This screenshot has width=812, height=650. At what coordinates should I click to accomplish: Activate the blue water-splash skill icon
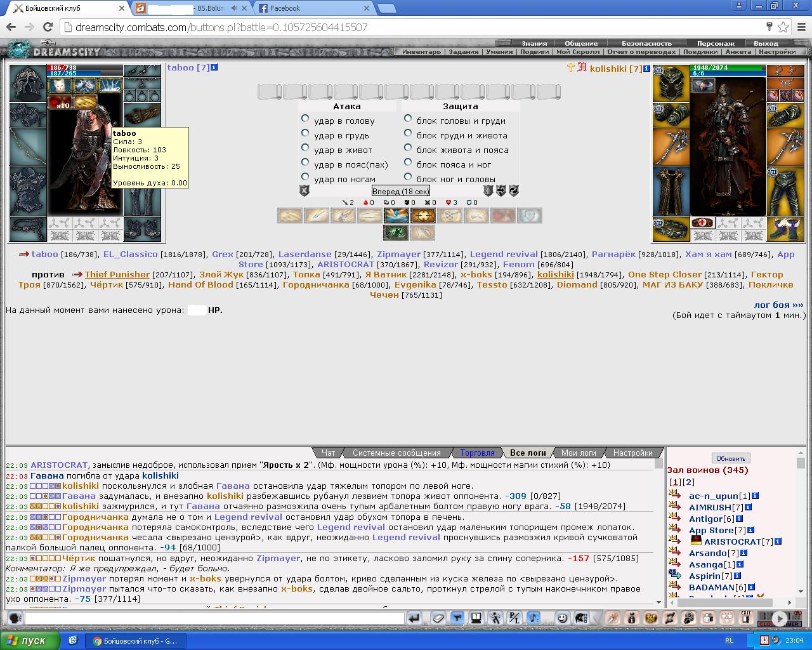click(396, 216)
